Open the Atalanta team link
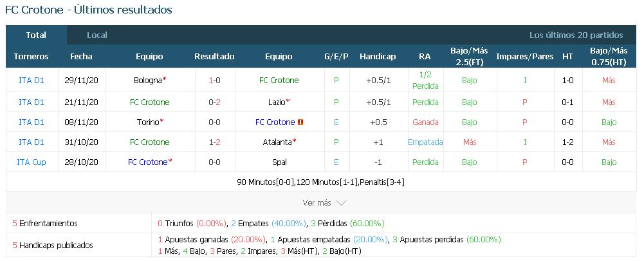This screenshot has height=261, width=644. [277, 142]
